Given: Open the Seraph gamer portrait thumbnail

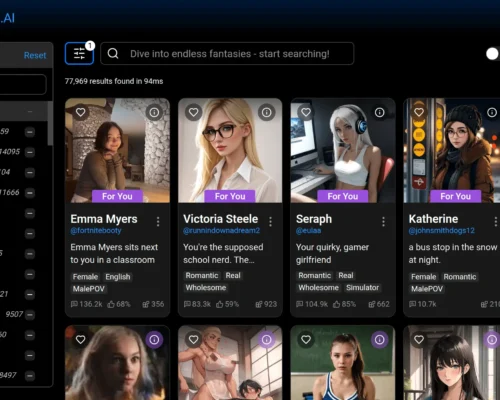Looking at the screenshot, I should point(343,150).
